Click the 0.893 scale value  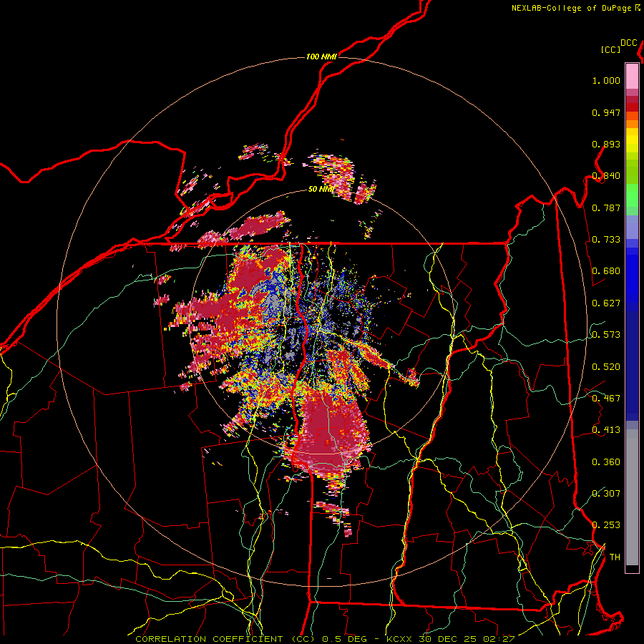point(606,144)
